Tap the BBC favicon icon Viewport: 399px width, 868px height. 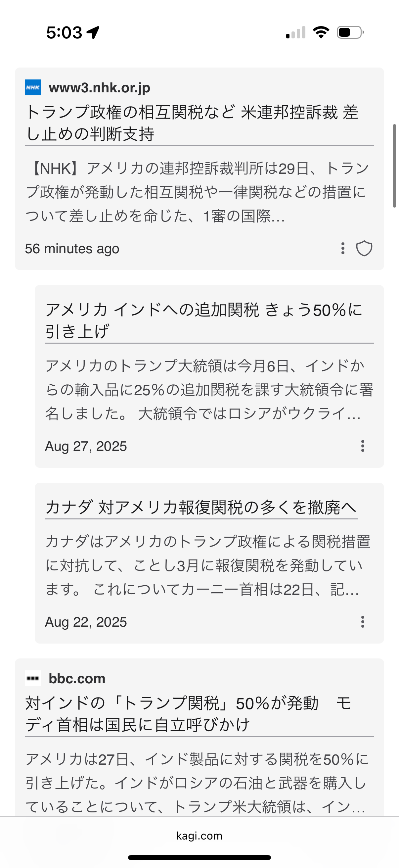33,678
